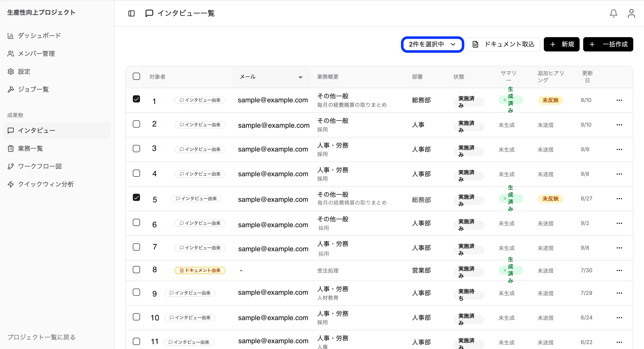Open the more options menu for row 2

click(x=619, y=125)
